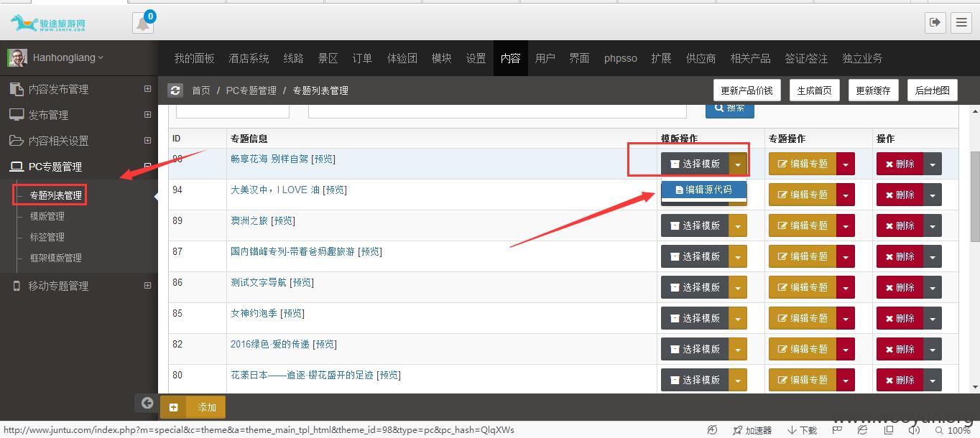Select 模版管理 in the sidebar
980x438 pixels.
pos(47,216)
